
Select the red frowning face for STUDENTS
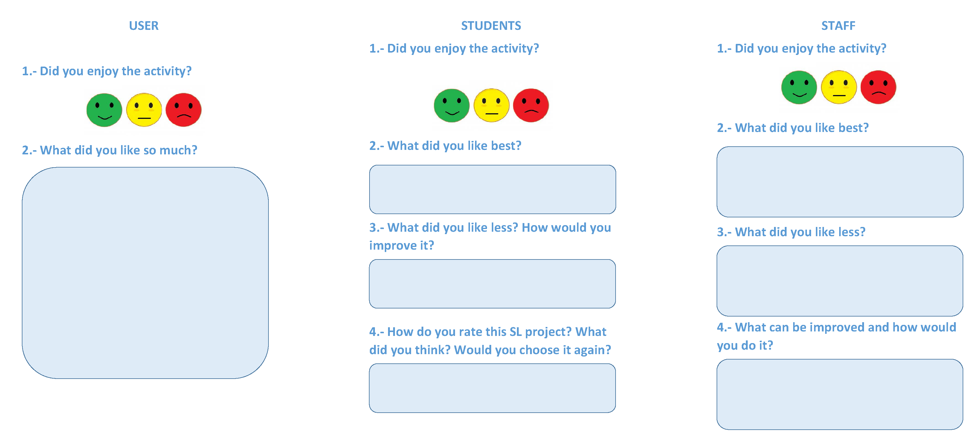[x=531, y=106]
